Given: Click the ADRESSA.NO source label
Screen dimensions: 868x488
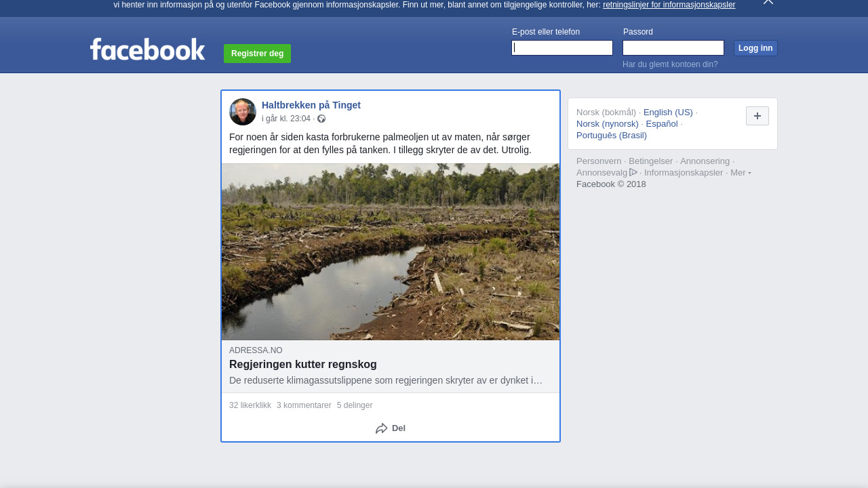Looking at the screenshot, I should tap(256, 350).
